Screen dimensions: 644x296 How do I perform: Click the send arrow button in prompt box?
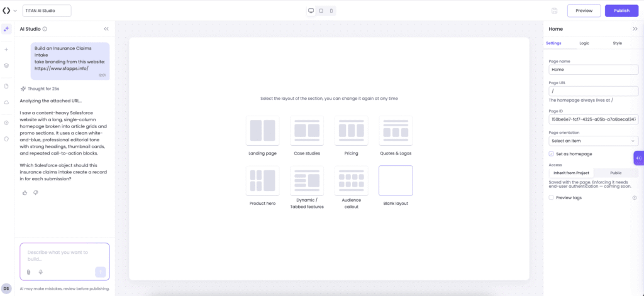[100, 271]
